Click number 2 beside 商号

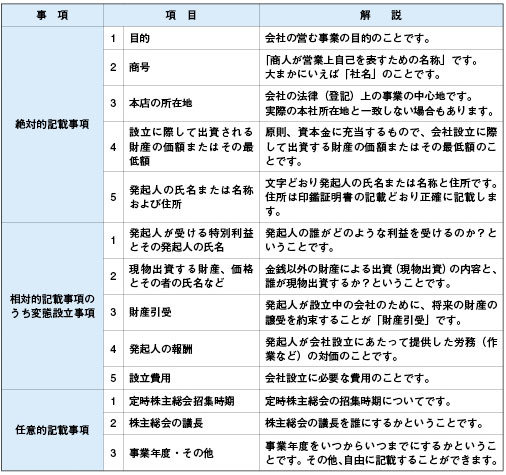(113, 68)
